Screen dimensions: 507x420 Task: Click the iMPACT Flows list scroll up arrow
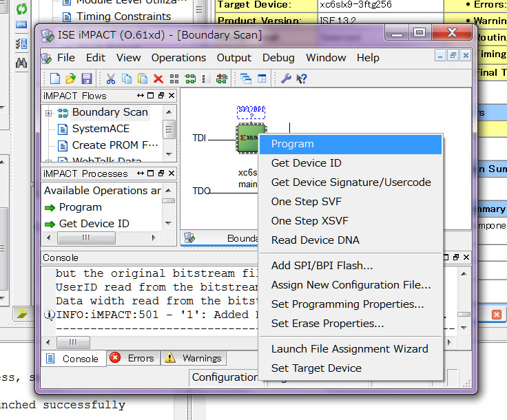pos(169,112)
